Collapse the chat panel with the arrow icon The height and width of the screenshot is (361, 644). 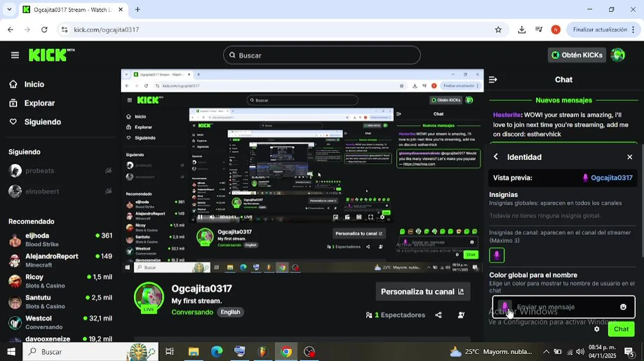(493, 80)
